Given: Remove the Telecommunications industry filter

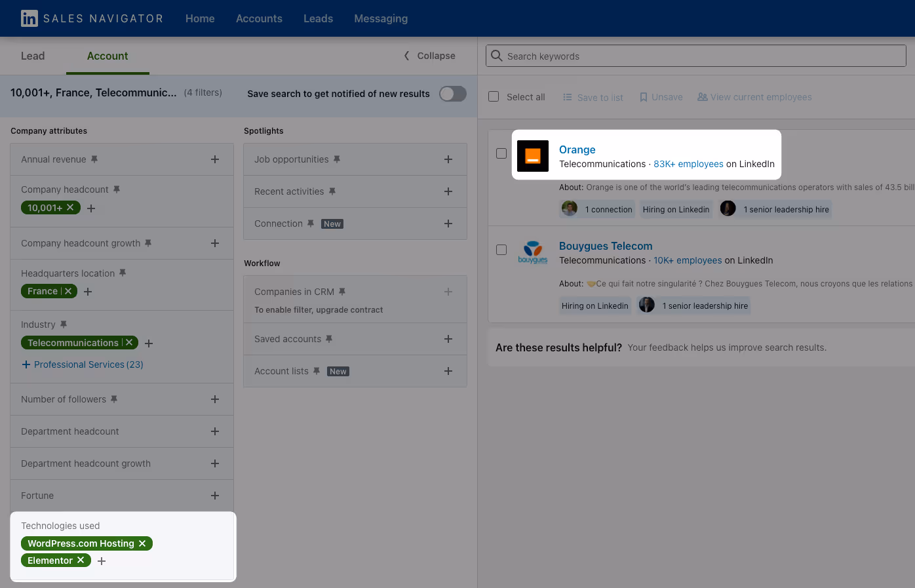Looking at the screenshot, I should click(x=129, y=342).
